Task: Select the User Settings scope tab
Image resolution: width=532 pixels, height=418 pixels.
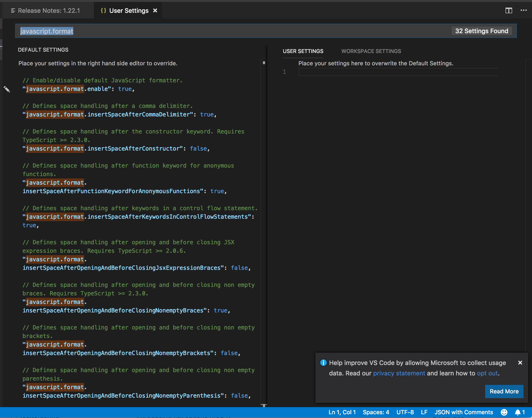Action: click(x=303, y=51)
